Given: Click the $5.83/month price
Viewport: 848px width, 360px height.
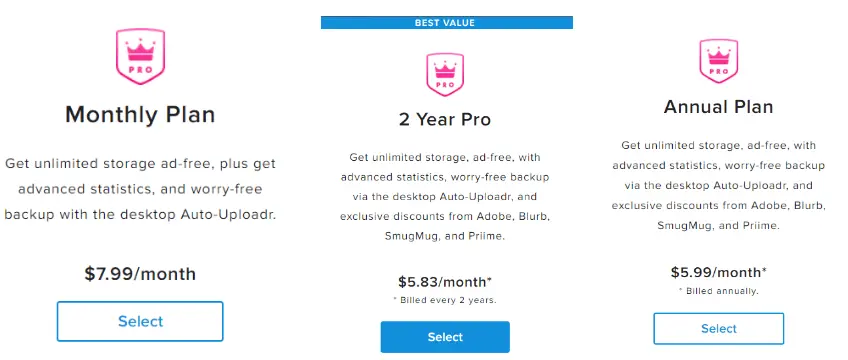Looking at the screenshot, I should (x=445, y=282).
